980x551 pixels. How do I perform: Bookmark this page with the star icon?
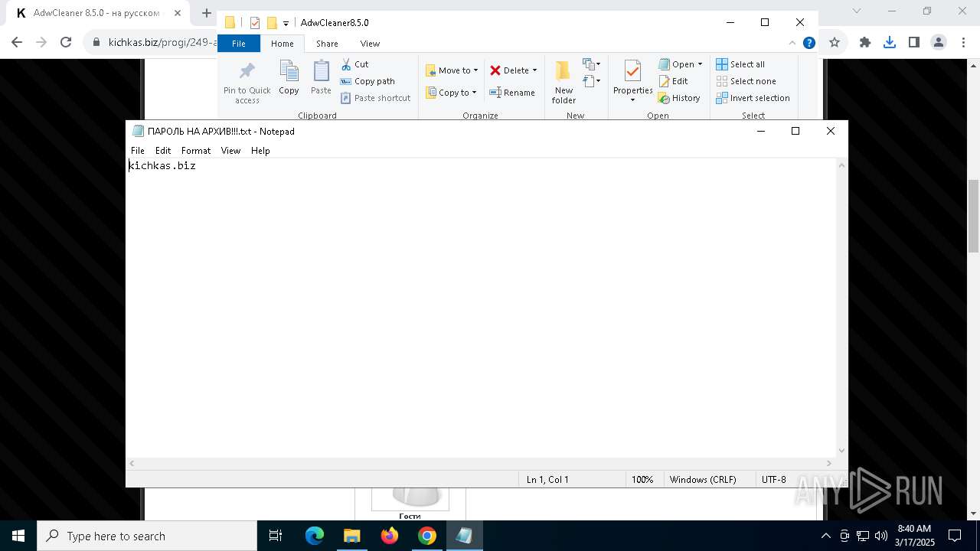click(835, 43)
